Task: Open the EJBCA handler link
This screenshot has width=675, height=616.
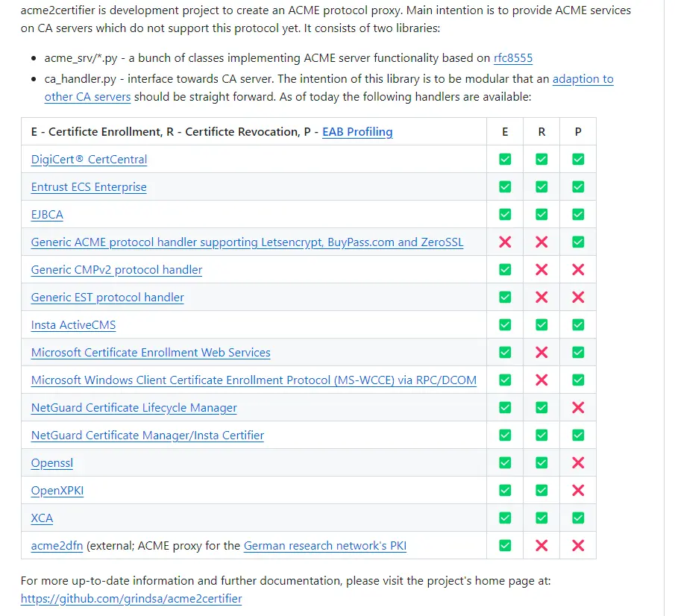Action: [48, 215]
